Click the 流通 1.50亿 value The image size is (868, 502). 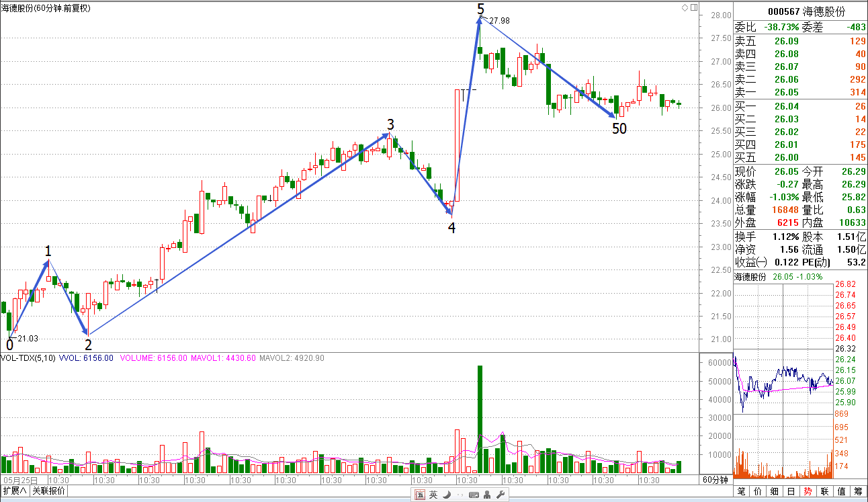click(x=852, y=249)
